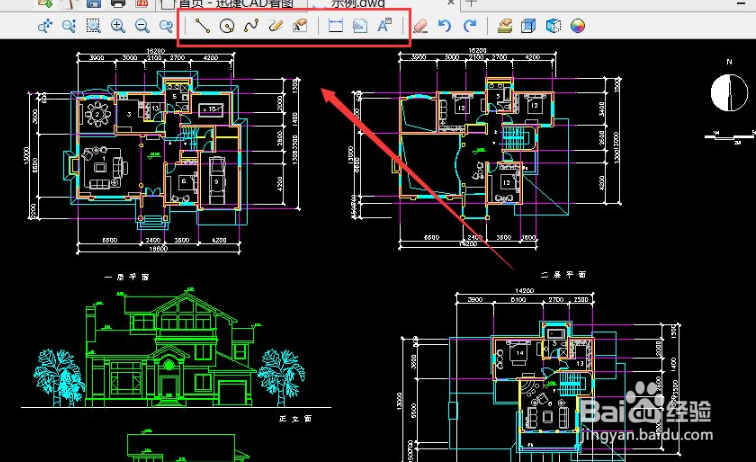Click the floppy-disk Save icon
This screenshot has width=756, height=462.
click(x=94, y=3)
